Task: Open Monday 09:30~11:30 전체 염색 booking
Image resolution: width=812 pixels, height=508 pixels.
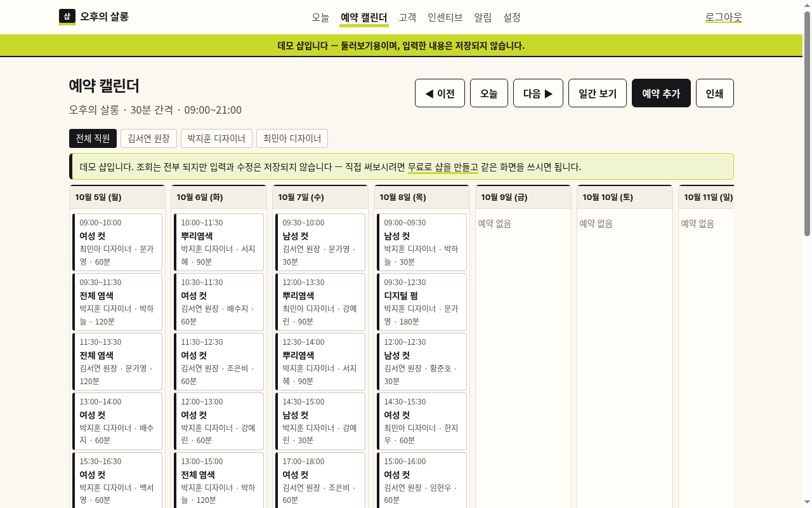Action: point(117,302)
